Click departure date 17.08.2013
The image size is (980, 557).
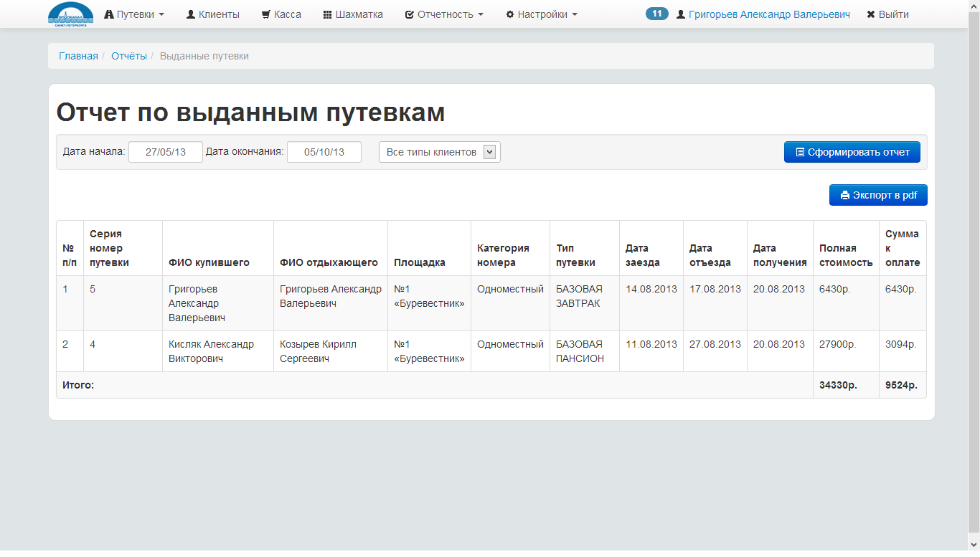coord(715,289)
